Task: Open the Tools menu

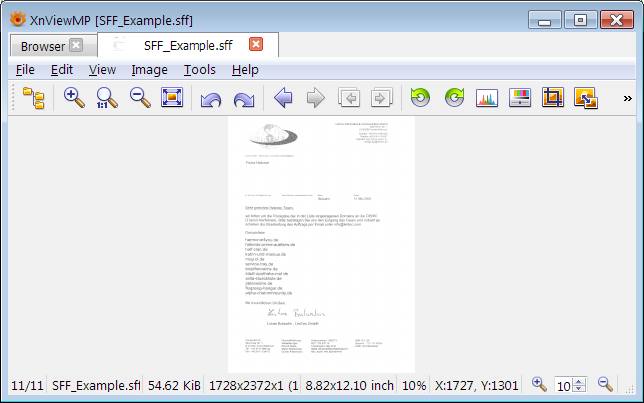Action: 200,70
